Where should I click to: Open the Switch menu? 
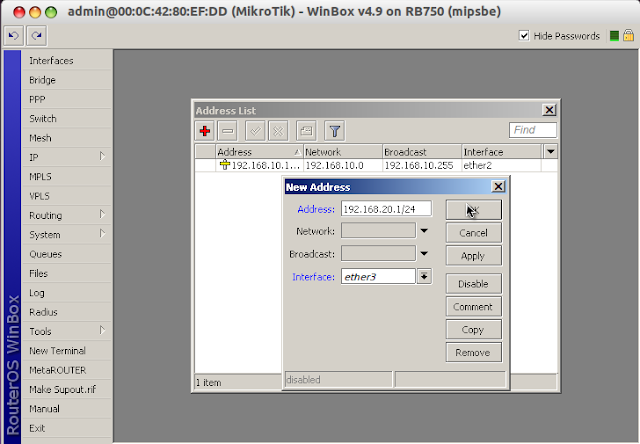(67, 118)
